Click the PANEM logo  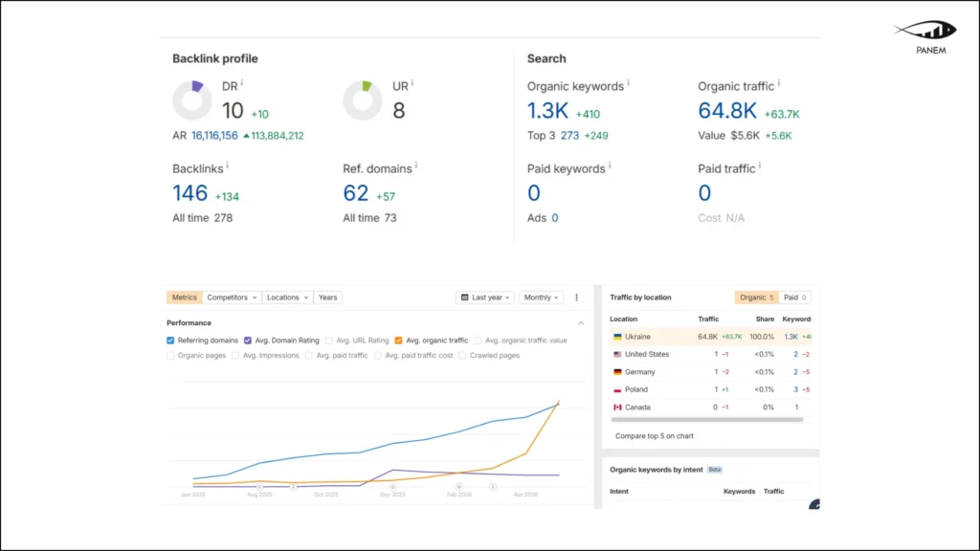point(926,36)
